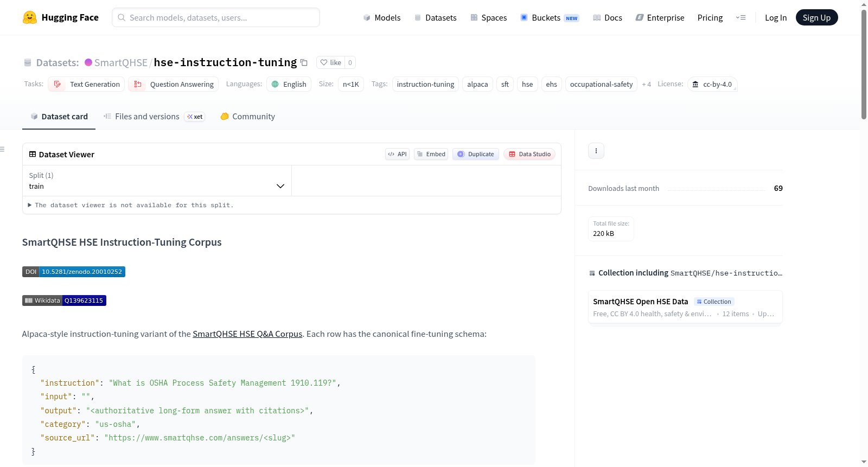Open Data Studio
This screenshot has width=868, height=467.
point(529,154)
